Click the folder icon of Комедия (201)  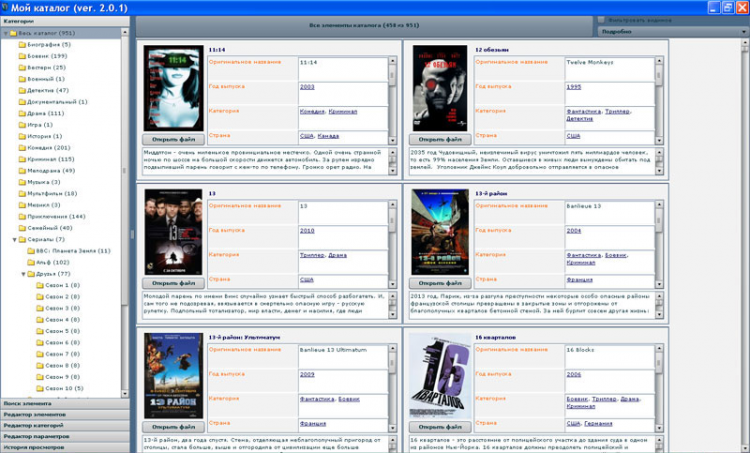22,148
